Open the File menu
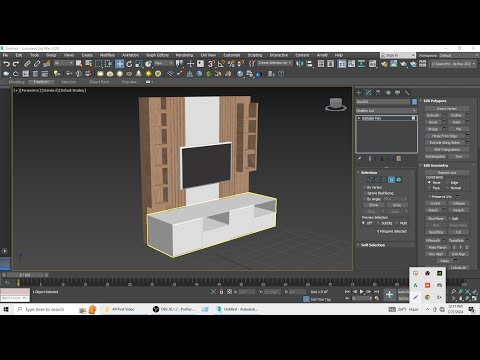 [5, 55]
